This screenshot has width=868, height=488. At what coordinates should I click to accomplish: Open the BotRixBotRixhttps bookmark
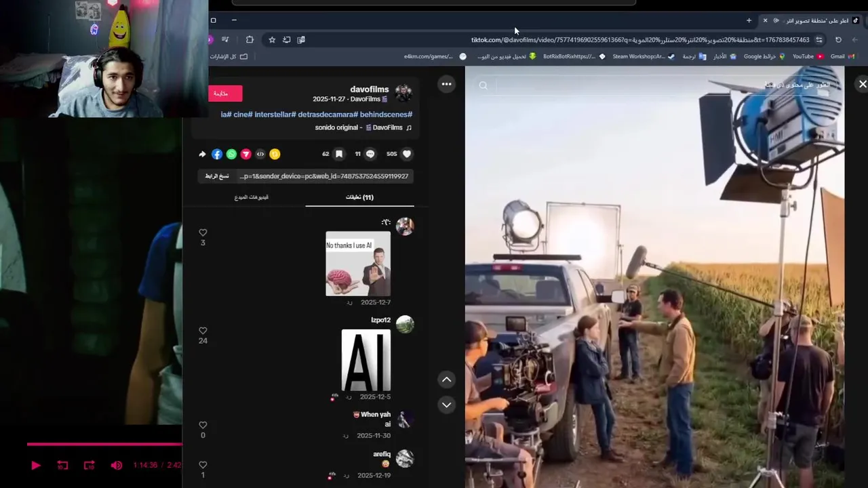click(x=574, y=56)
